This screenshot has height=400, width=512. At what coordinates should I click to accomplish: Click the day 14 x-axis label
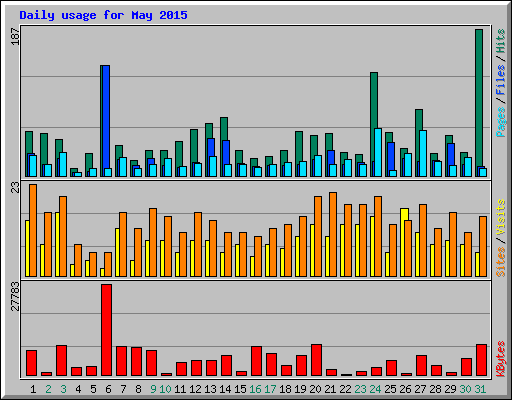225,389
